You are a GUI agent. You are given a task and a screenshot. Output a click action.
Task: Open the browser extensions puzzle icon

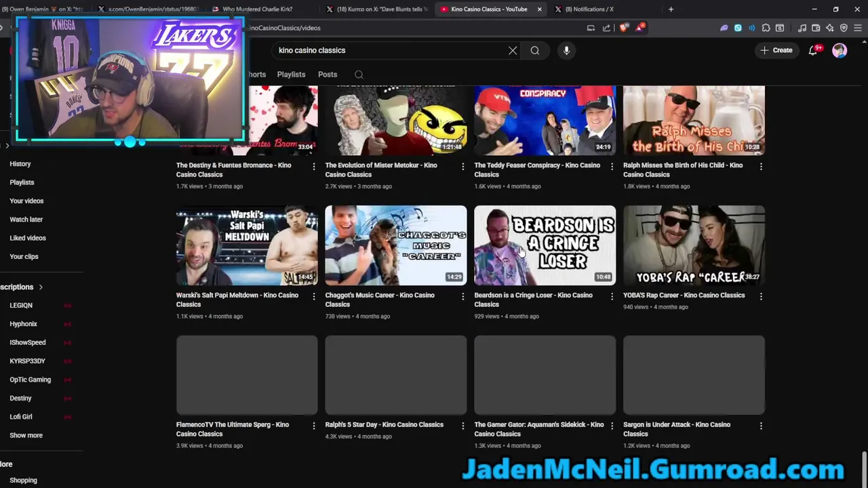pos(766,28)
